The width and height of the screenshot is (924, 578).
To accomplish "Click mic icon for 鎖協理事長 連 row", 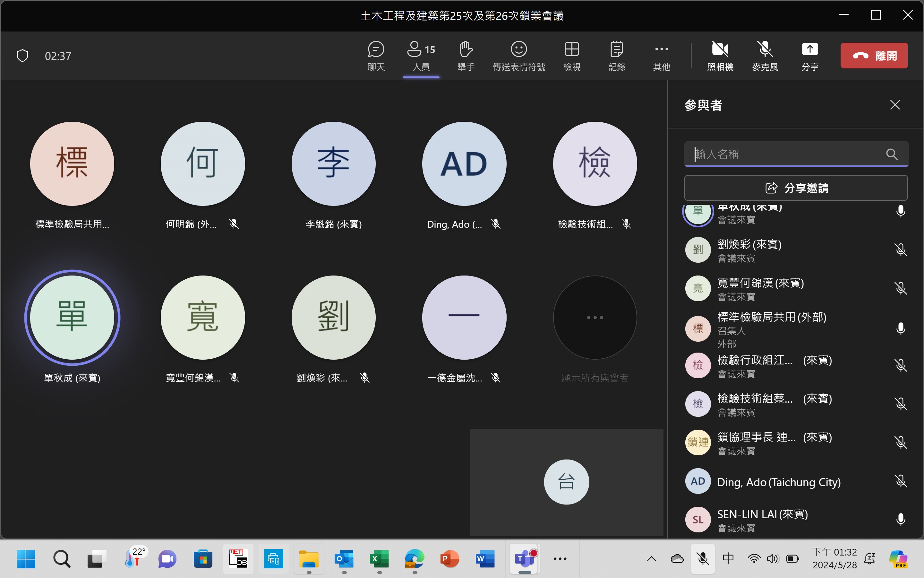I will (x=901, y=443).
